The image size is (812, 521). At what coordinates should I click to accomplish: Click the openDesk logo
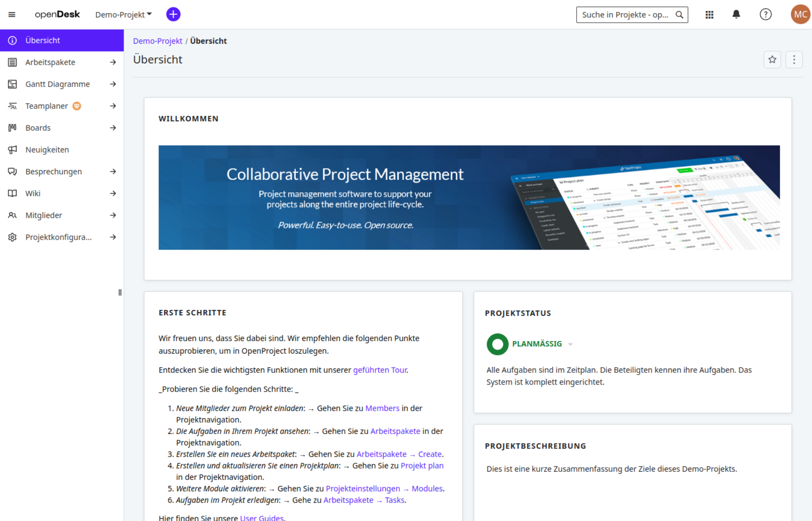pos(57,14)
